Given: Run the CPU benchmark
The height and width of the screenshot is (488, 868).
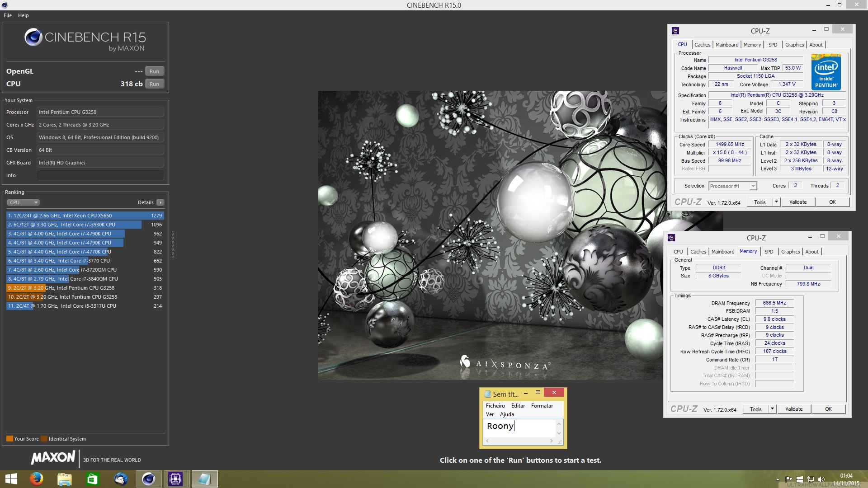Looking at the screenshot, I should 155,84.
